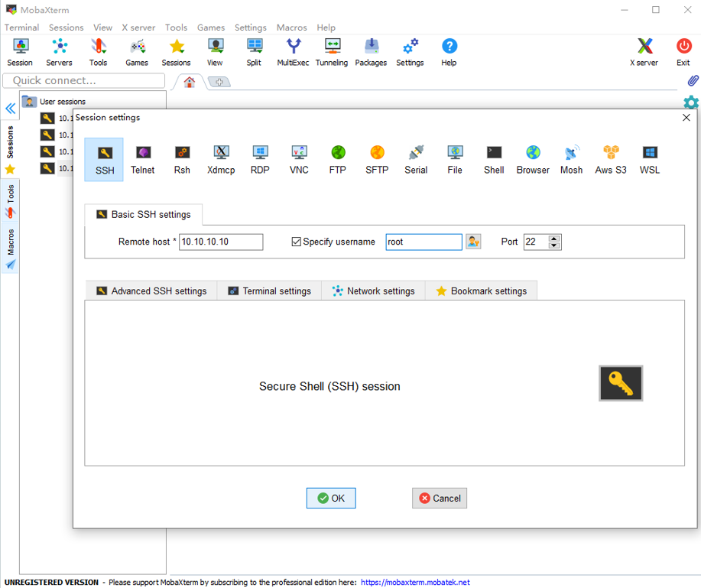Open the Home tab
The width and height of the screenshot is (701, 588).
tap(190, 83)
